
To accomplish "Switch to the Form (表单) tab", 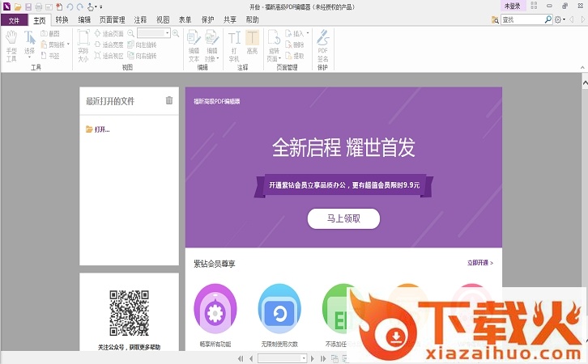I will (x=185, y=20).
